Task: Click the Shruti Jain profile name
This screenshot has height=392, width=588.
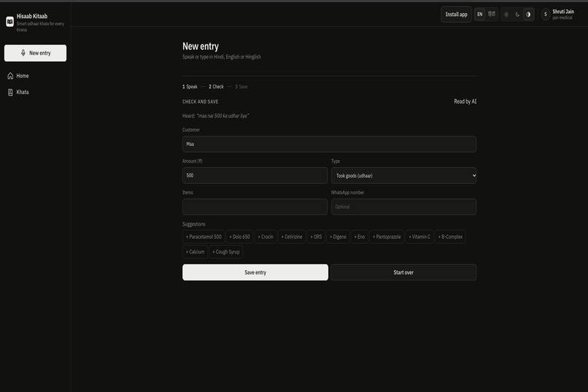Action: pyautogui.click(x=563, y=12)
